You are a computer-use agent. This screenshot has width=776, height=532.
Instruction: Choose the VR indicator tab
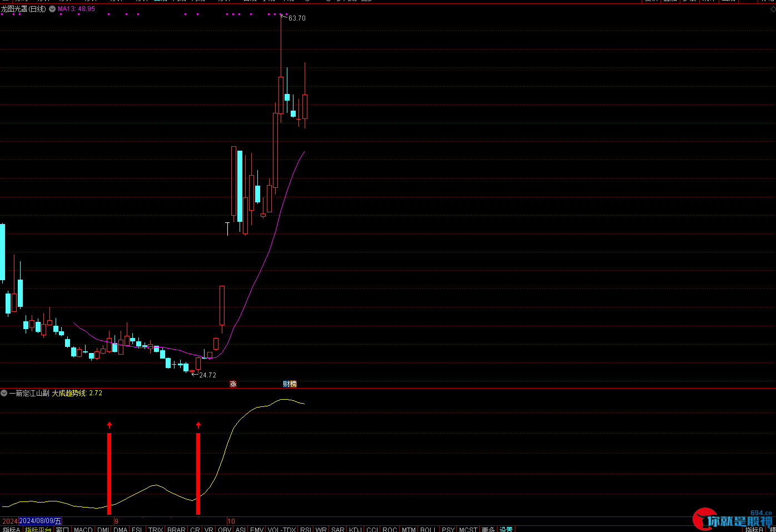tap(208, 529)
